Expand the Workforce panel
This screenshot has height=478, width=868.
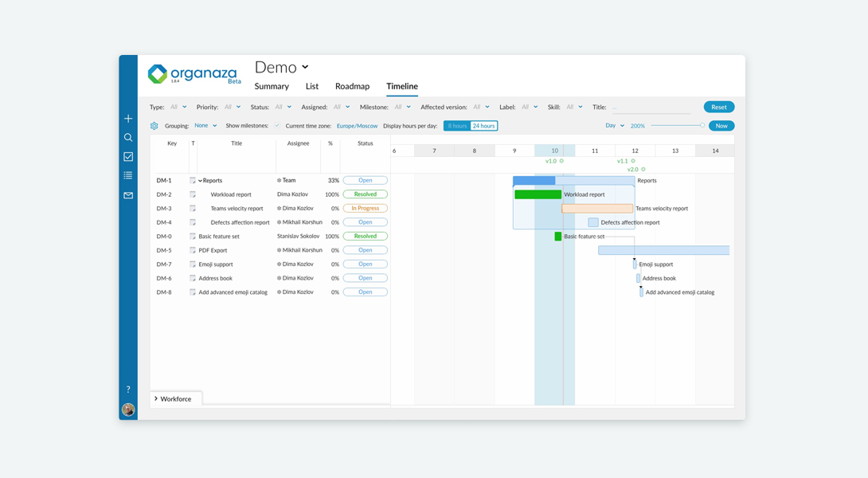172,399
